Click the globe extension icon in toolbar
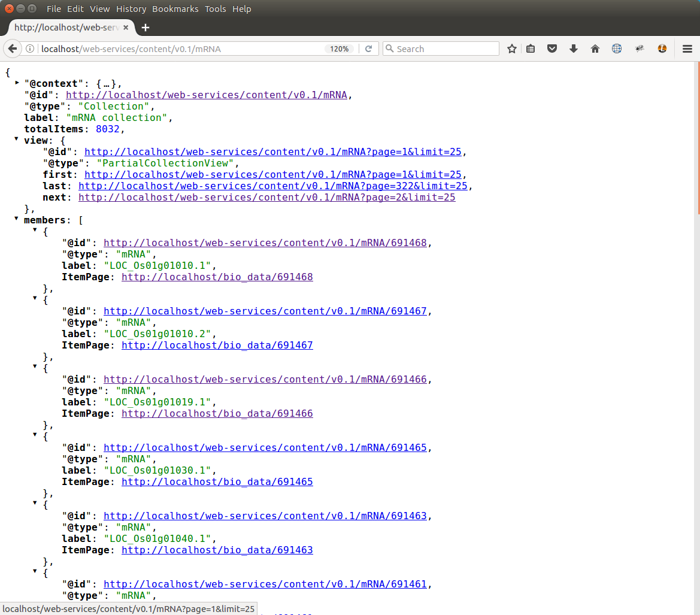Screen dimensions: 700x615 tap(617, 49)
